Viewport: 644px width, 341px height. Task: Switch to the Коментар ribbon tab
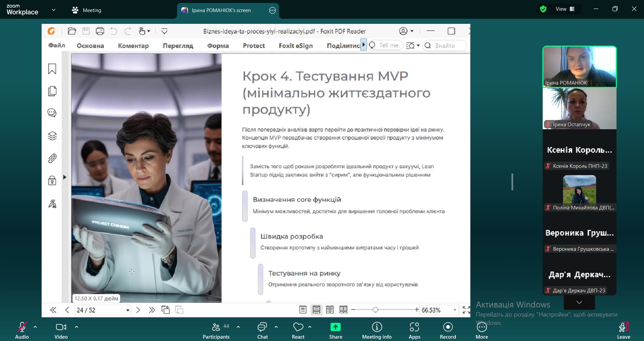(133, 45)
